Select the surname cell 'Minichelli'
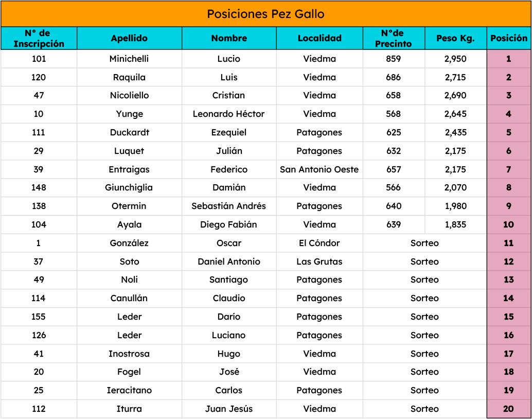 pyautogui.click(x=129, y=59)
